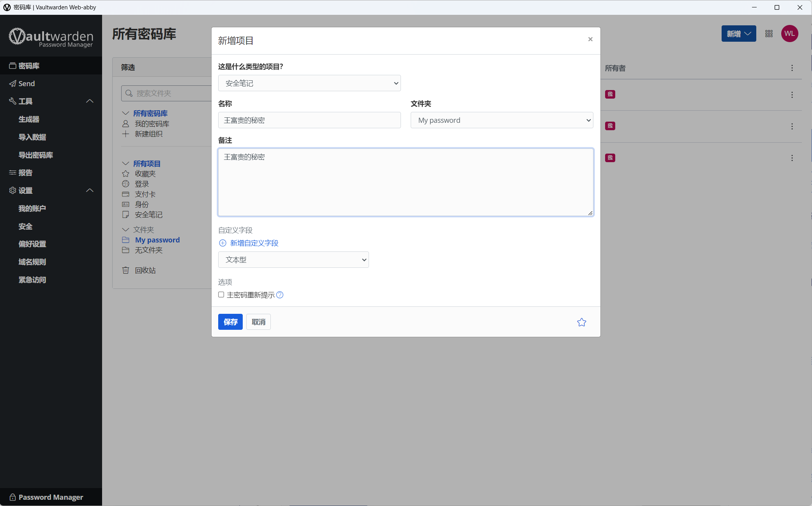The width and height of the screenshot is (812, 506).
Task: Open the apps grid icon
Action: (769, 34)
